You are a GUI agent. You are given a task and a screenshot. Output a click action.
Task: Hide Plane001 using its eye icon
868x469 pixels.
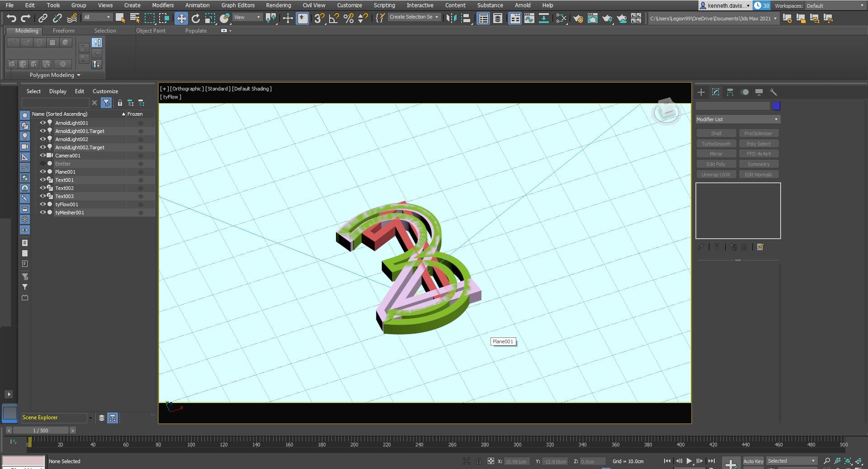tap(43, 172)
